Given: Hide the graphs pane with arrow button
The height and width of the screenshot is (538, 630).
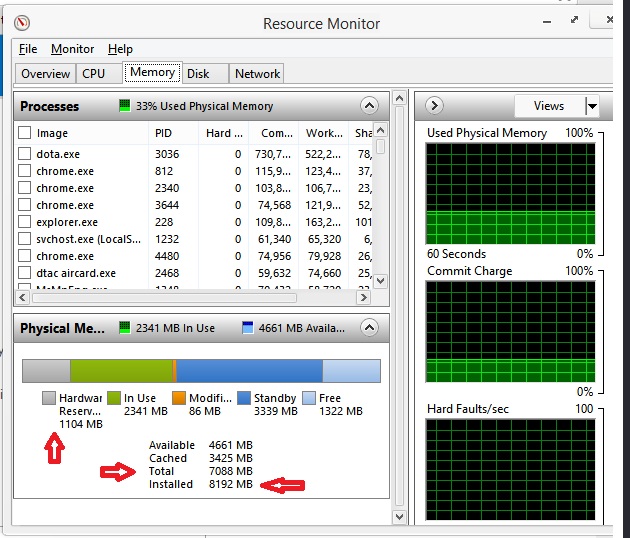Looking at the screenshot, I should 434,106.
